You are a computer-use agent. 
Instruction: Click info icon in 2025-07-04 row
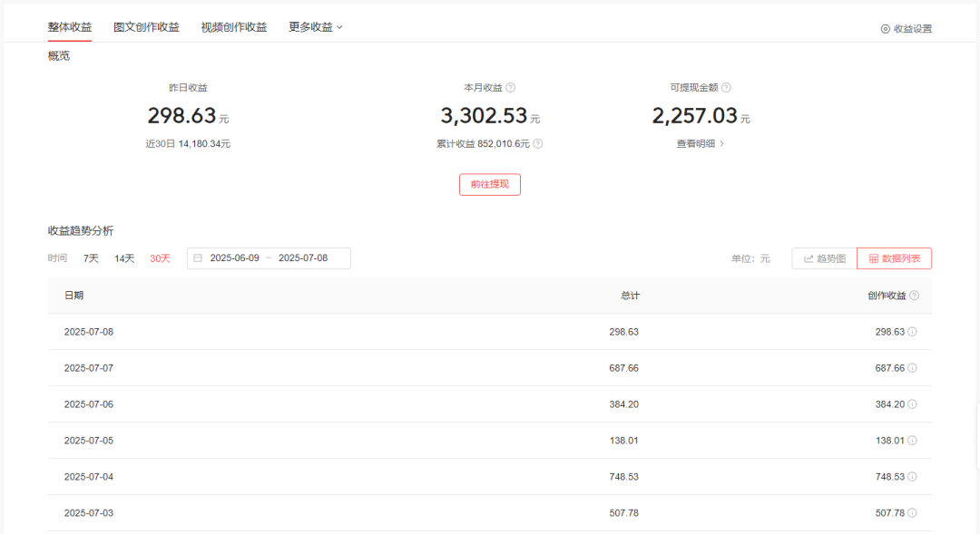(913, 477)
